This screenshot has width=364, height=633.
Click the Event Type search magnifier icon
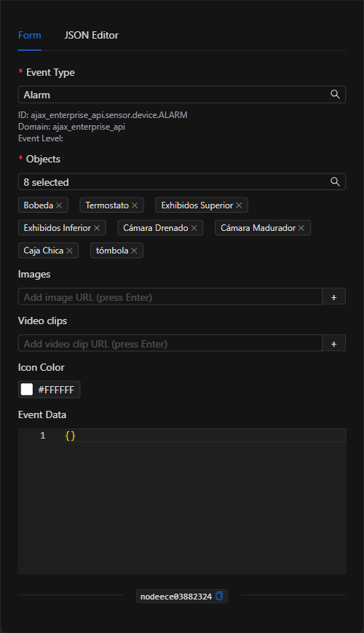(335, 95)
